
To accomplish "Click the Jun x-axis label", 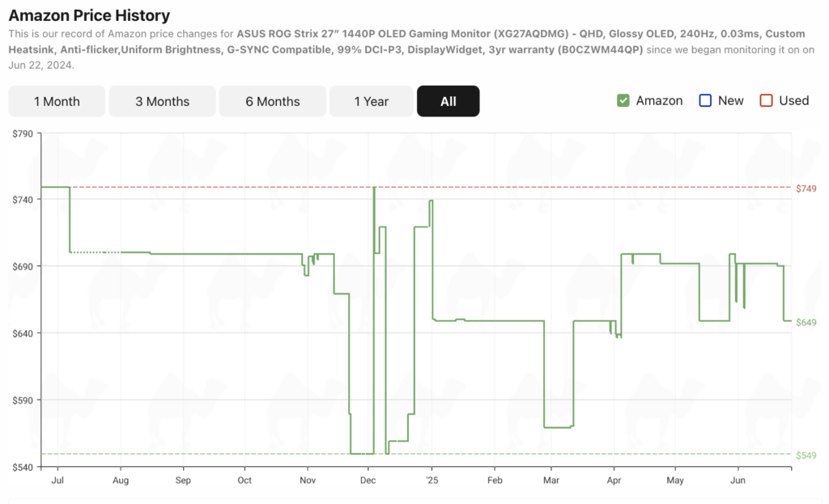I will (738, 481).
